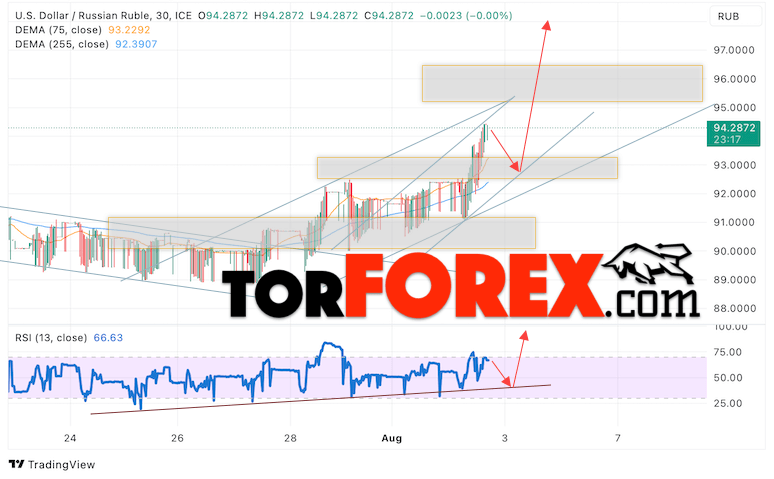Click the RSI 50.00 axis label
This screenshot has width=774, height=479.
[728, 378]
